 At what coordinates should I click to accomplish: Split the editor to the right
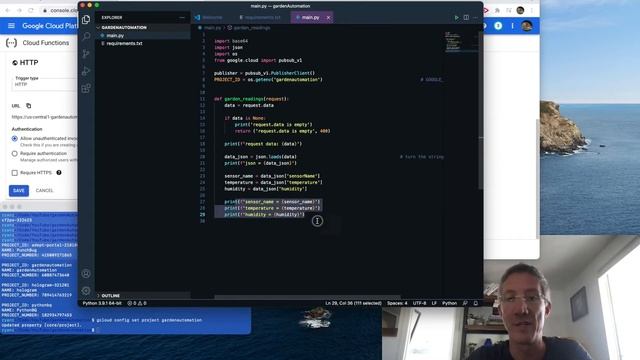[x=466, y=18]
